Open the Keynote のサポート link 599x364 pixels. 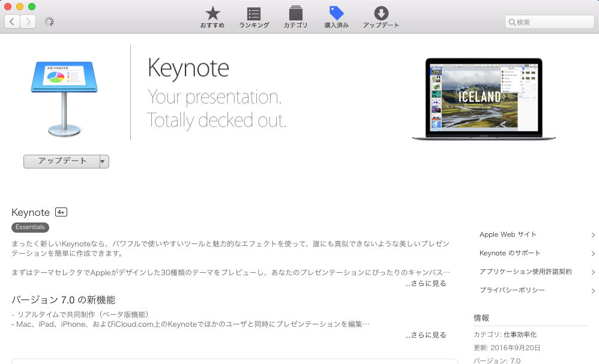(510, 253)
